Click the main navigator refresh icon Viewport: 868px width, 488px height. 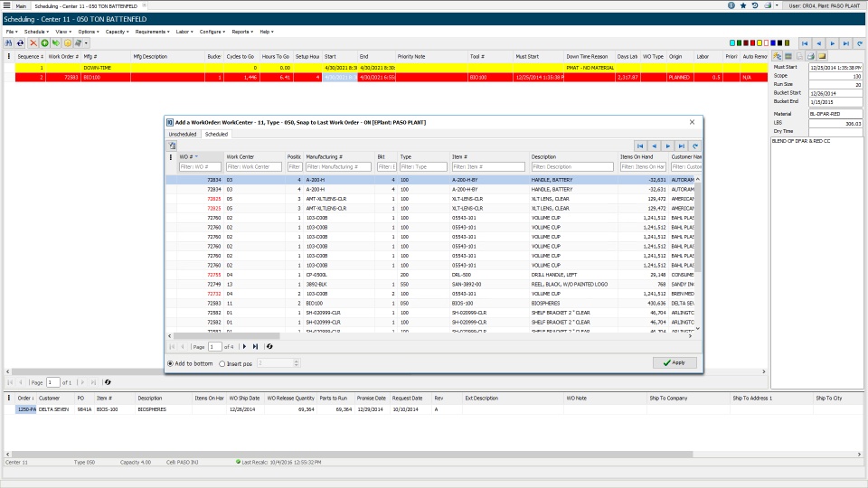point(860,43)
